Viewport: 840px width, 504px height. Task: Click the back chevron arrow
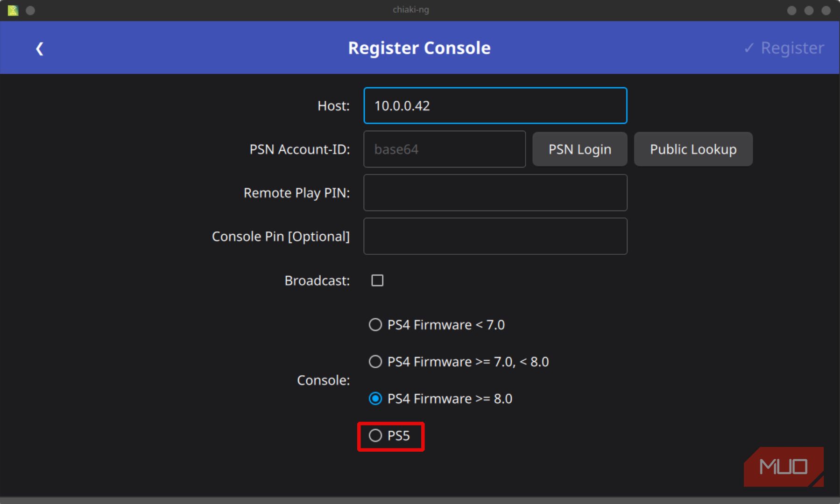click(40, 48)
